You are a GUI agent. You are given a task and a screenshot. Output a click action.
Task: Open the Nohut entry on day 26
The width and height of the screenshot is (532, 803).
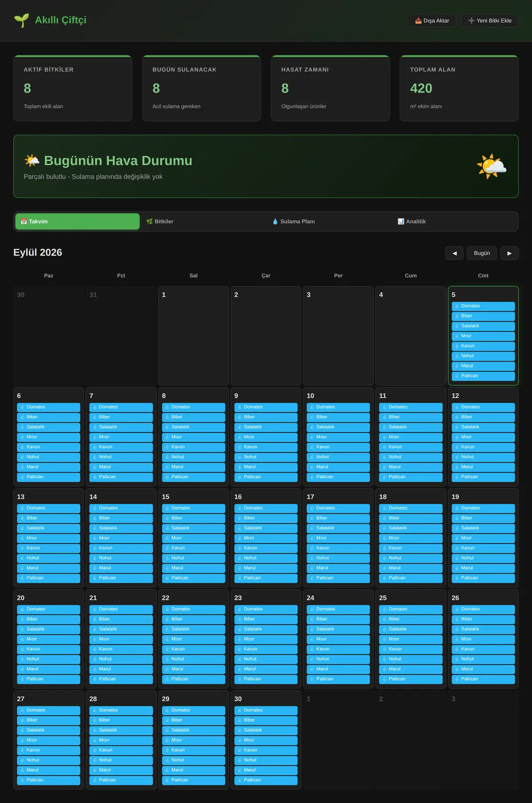click(483, 659)
